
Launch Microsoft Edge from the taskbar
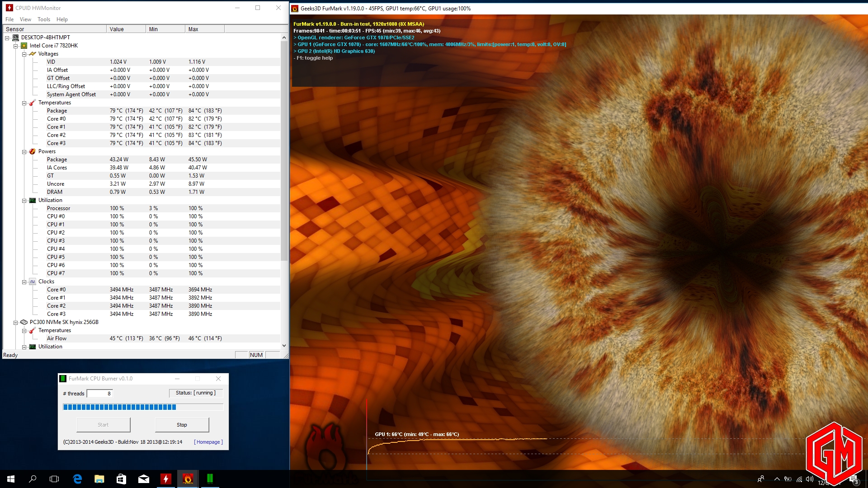pyautogui.click(x=77, y=479)
